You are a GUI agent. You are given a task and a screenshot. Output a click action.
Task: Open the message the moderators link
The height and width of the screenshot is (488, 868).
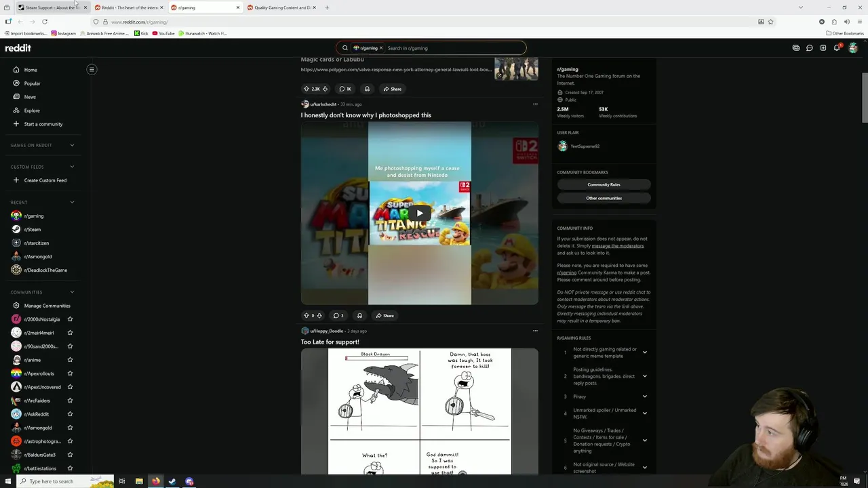(x=618, y=246)
